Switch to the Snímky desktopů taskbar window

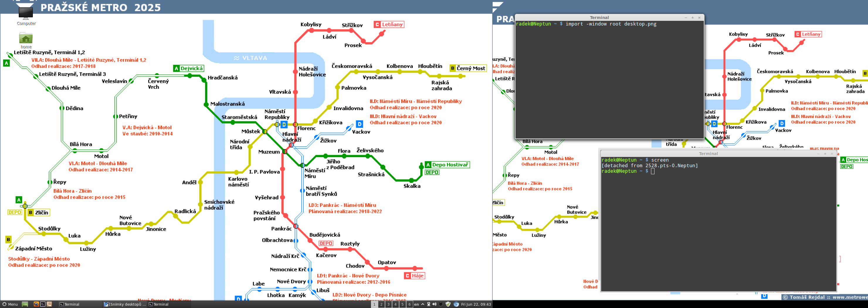click(125, 304)
